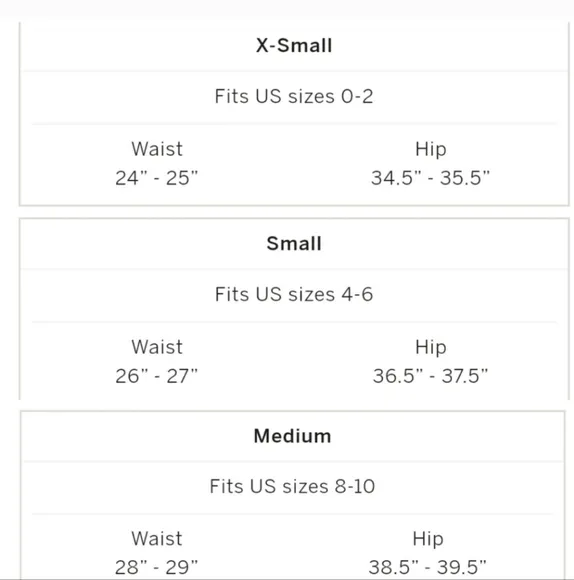Screen dimensions: 574x580
Task: Click the Small size heading
Action: tap(294, 244)
